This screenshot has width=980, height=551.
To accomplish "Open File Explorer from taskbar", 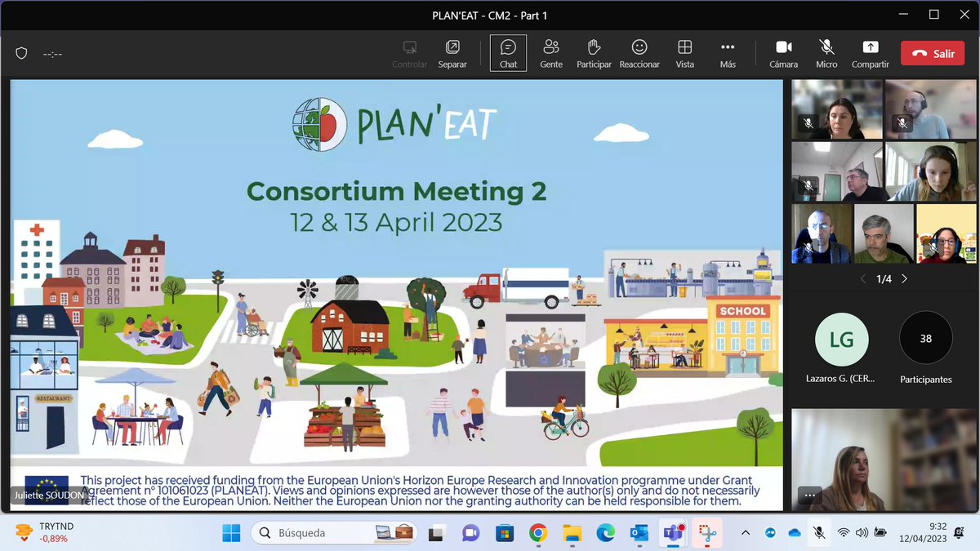I will tap(572, 533).
